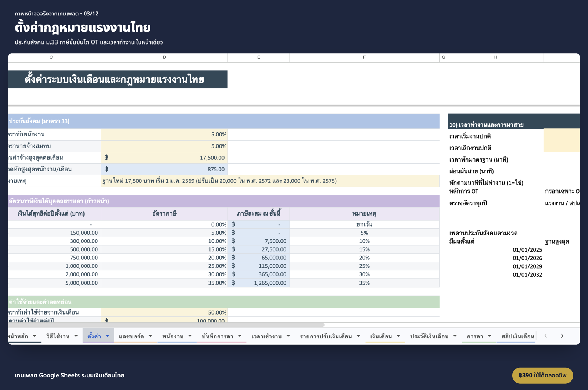Click the 150,000.00 income threshold cell
Screen dimensions: 588x390
[x=54, y=233]
